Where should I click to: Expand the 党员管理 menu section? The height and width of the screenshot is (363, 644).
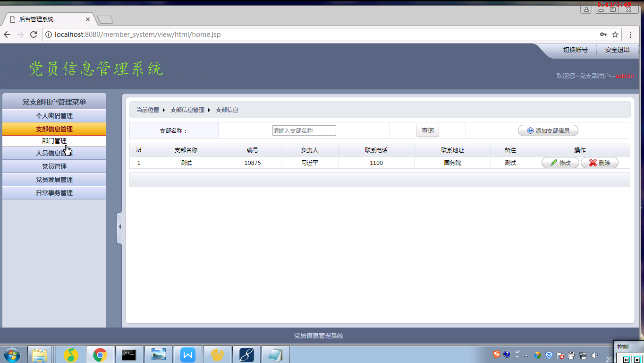pyautogui.click(x=54, y=166)
